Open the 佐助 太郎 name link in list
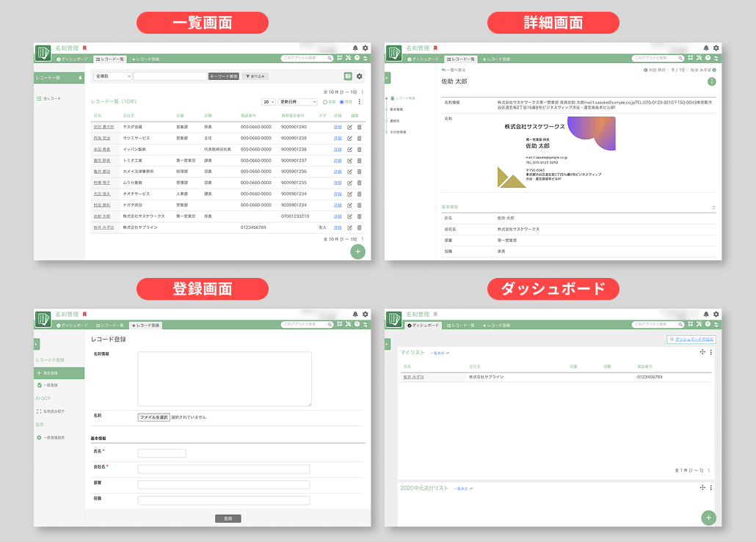Viewport: 756px width, 542px height. tap(102, 216)
